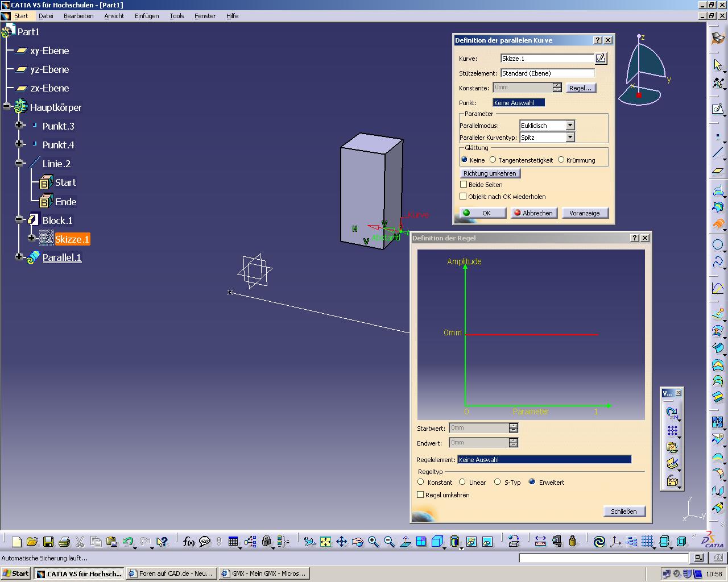This screenshot has height=582, width=728.
Task: Click the Update All spiral icon
Action: point(599,542)
